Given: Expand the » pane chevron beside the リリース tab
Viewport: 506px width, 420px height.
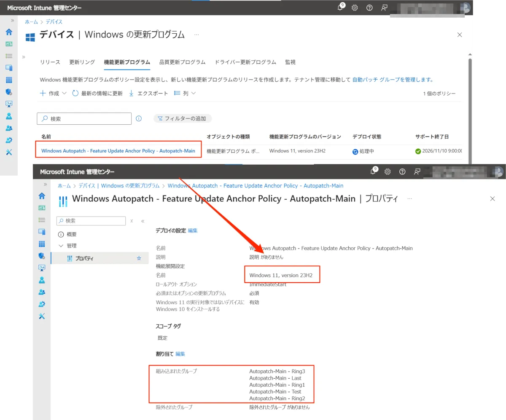Looking at the screenshot, I should coord(24,57).
